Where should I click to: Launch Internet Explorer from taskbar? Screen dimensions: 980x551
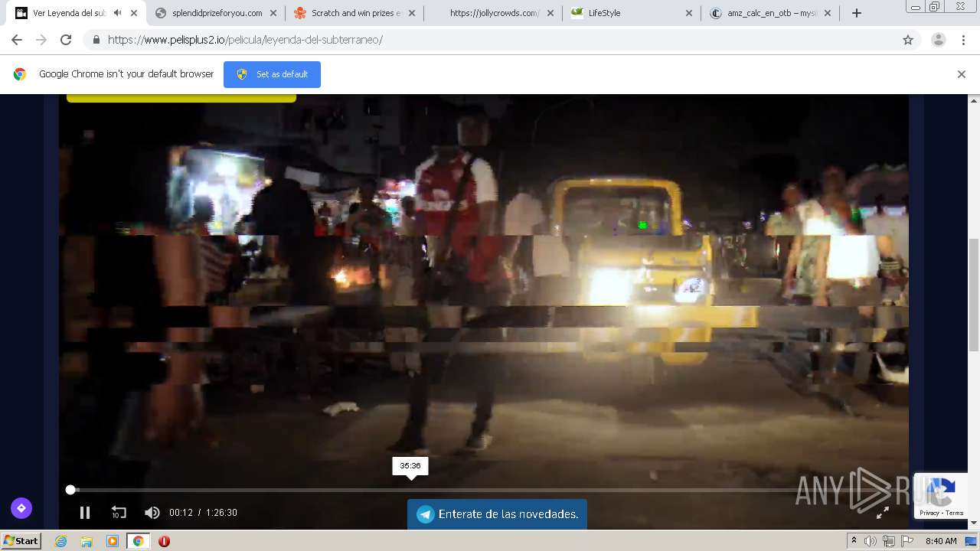[60, 541]
